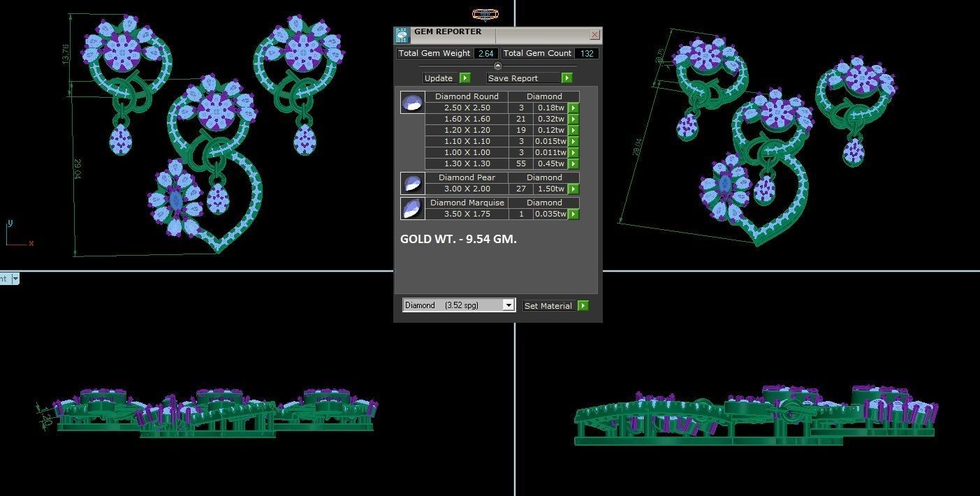Viewport: 980px width, 496px height.
Task: Select the 3.50 X 1.75 size cell
Action: (x=467, y=214)
